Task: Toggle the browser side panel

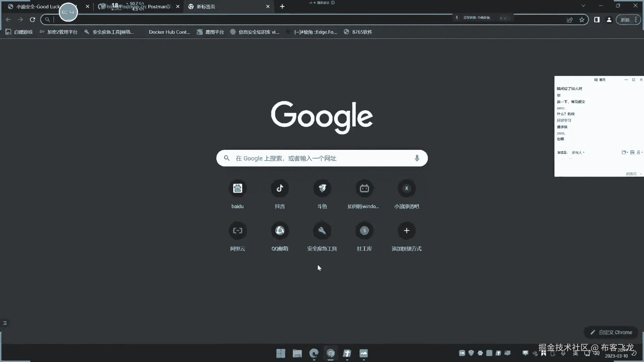Action: coord(597,20)
